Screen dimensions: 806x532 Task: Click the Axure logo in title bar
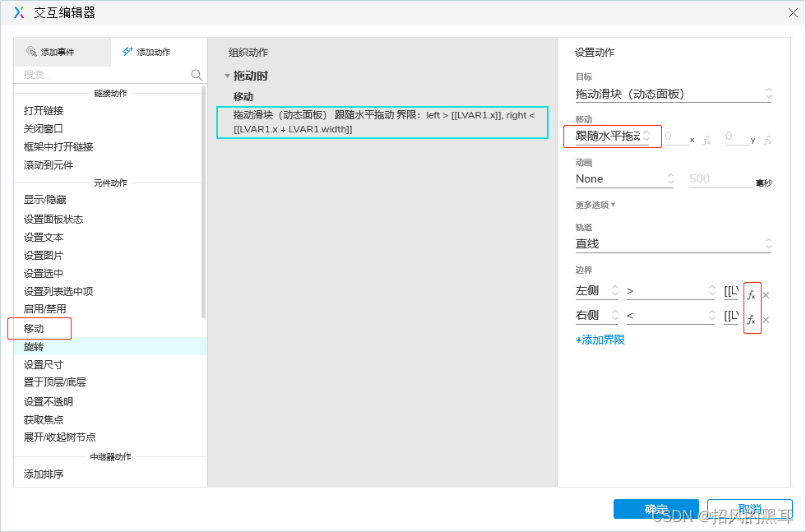pyautogui.click(x=19, y=12)
